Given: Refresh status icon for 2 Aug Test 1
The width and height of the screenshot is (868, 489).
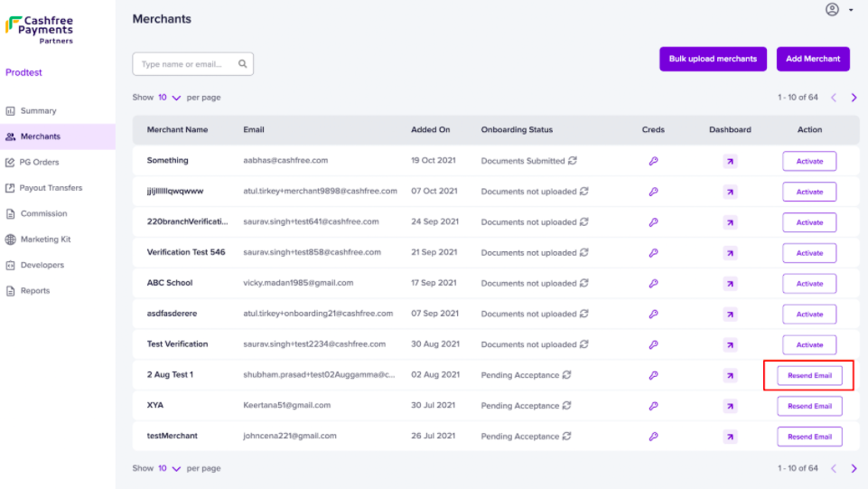Looking at the screenshot, I should click(566, 375).
